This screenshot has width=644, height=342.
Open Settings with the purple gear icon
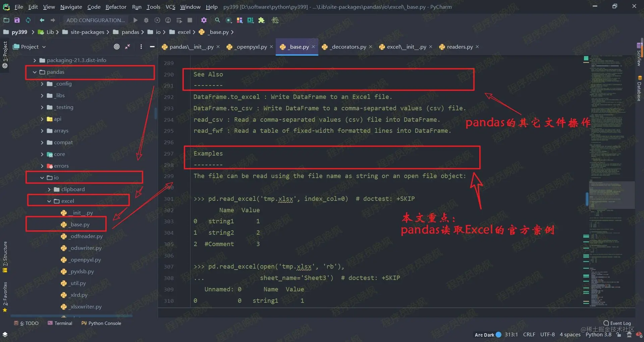coord(204,20)
